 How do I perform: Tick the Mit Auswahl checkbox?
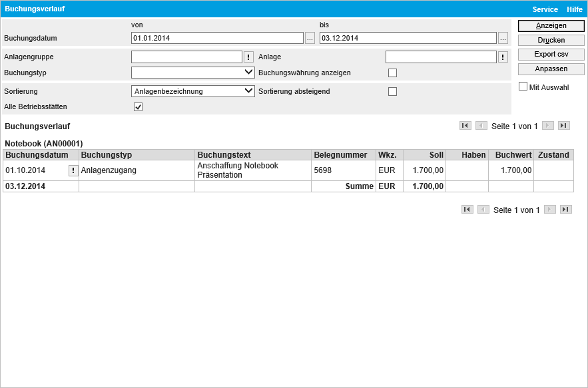tap(523, 87)
